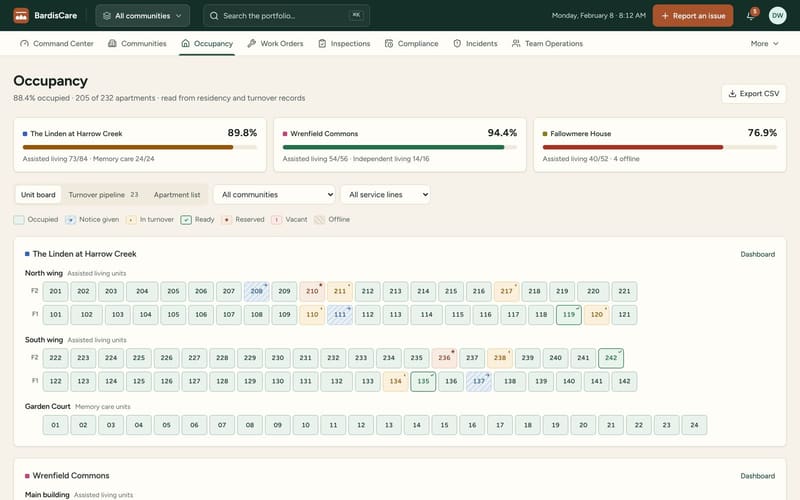Select ready unit 119
The height and width of the screenshot is (500, 800).
click(x=568, y=315)
